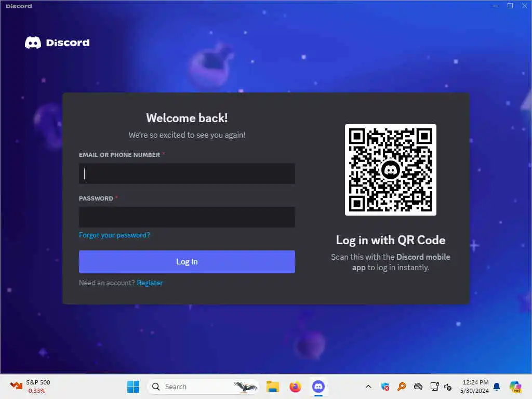Launch Firefox from the taskbar
This screenshot has height=399, width=532.
pyautogui.click(x=295, y=387)
